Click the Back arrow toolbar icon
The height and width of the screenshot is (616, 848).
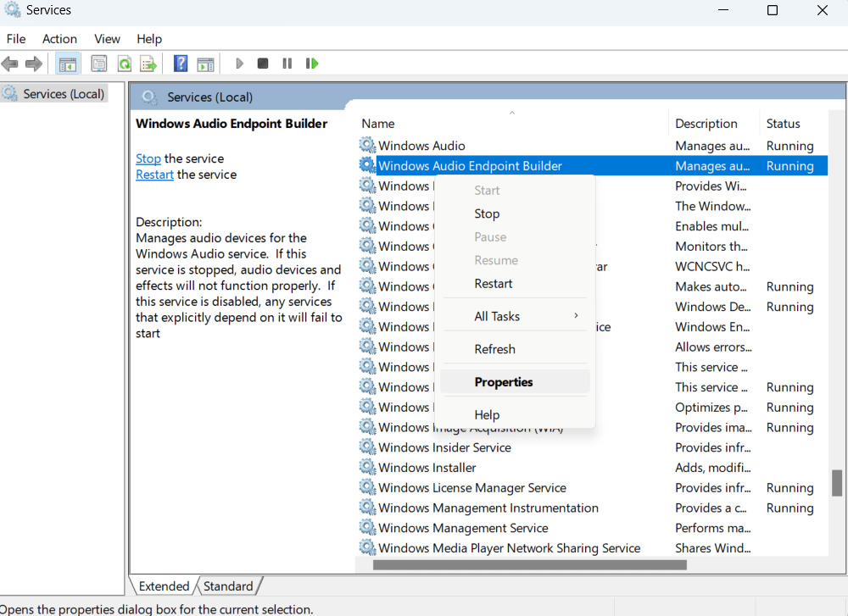coord(9,64)
